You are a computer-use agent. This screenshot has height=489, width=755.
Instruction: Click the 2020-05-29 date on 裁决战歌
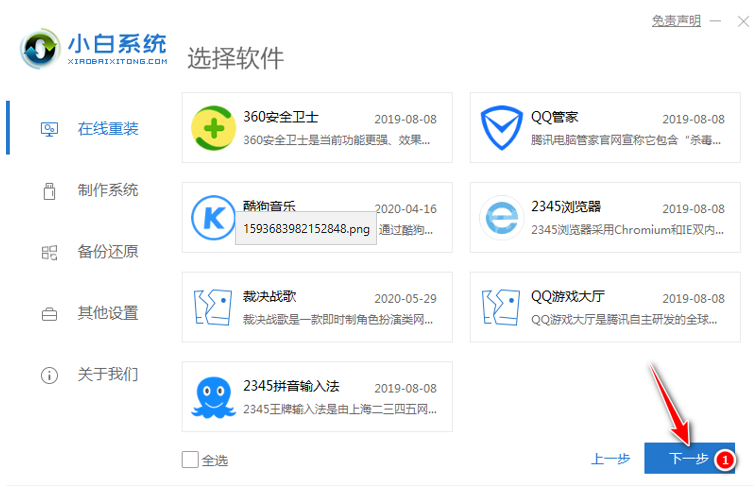[405, 299]
